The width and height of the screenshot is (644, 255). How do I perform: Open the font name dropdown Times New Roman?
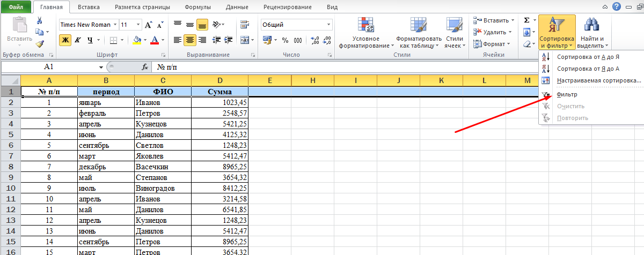[115, 25]
